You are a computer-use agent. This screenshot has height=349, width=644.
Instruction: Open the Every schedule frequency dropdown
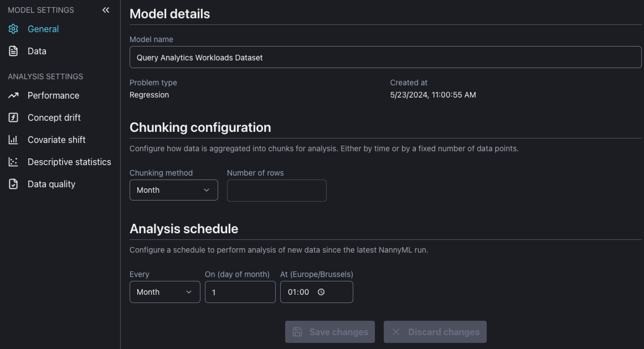pyautogui.click(x=164, y=292)
